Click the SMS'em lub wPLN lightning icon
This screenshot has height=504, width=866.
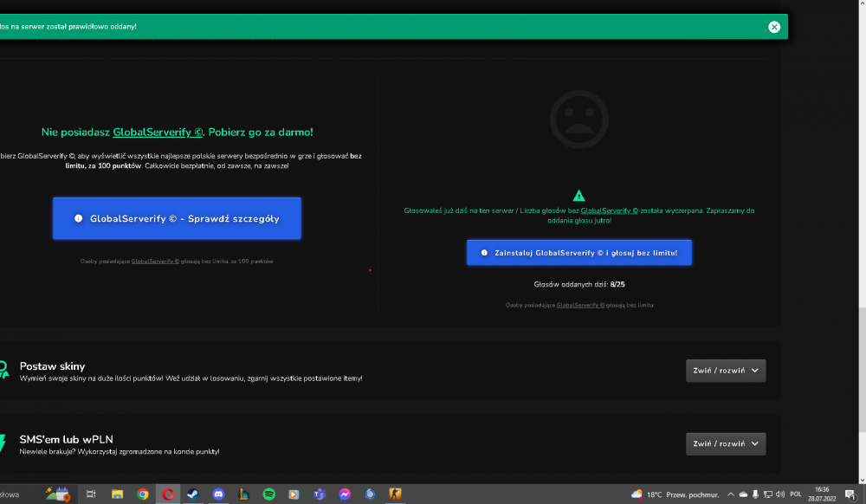pyautogui.click(x=3, y=443)
